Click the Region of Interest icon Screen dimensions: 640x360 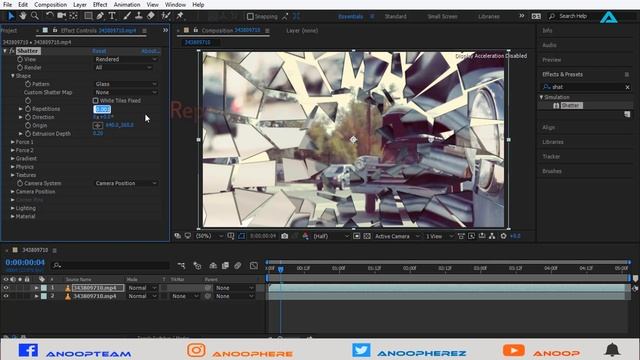tap(357, 236)
